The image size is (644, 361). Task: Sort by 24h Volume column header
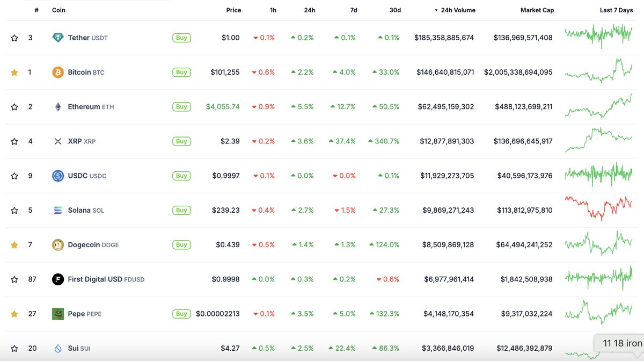pyautogui.click(x=455, y=10)
